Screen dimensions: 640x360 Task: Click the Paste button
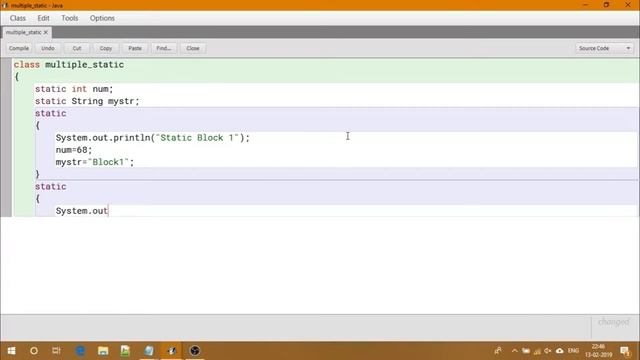pyautogui.click(x=135, y=48)
